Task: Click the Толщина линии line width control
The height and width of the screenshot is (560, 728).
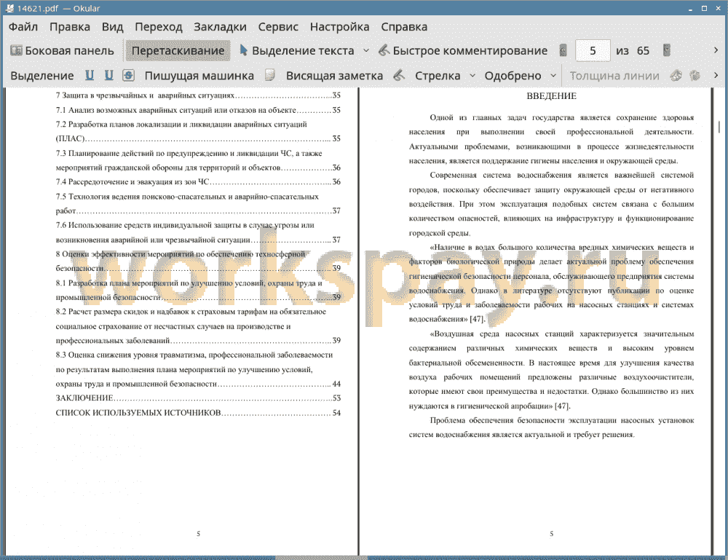Action: [614, 76]
